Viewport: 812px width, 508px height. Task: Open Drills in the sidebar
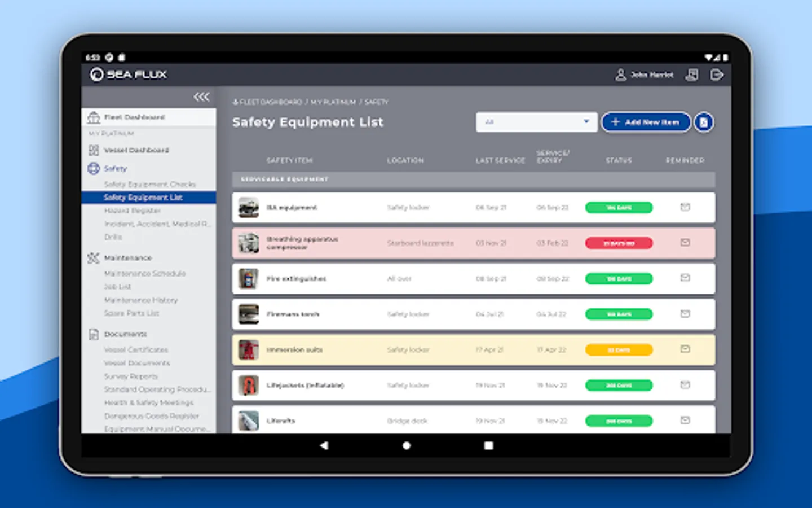pyautogui.click(x=113, y=237)
